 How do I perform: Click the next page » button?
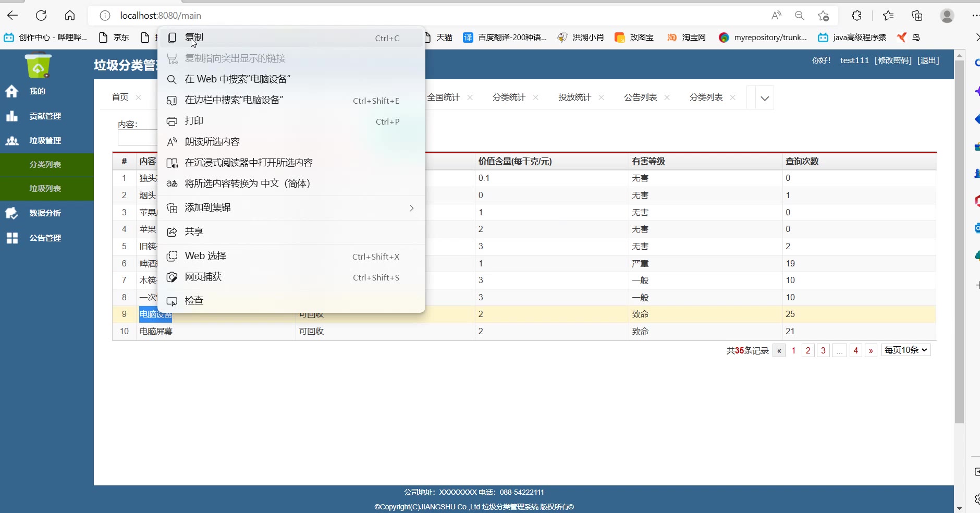[871, 350]
